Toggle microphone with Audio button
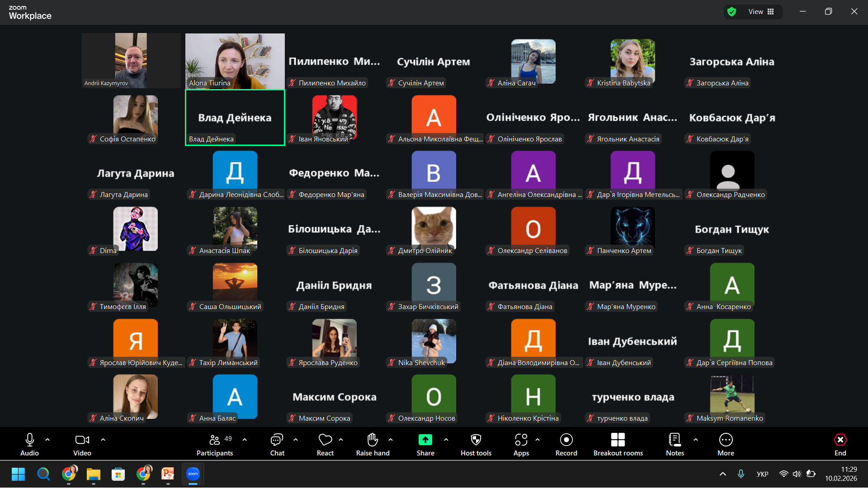Viewport: 868px width, 488px height. (29, 440)
